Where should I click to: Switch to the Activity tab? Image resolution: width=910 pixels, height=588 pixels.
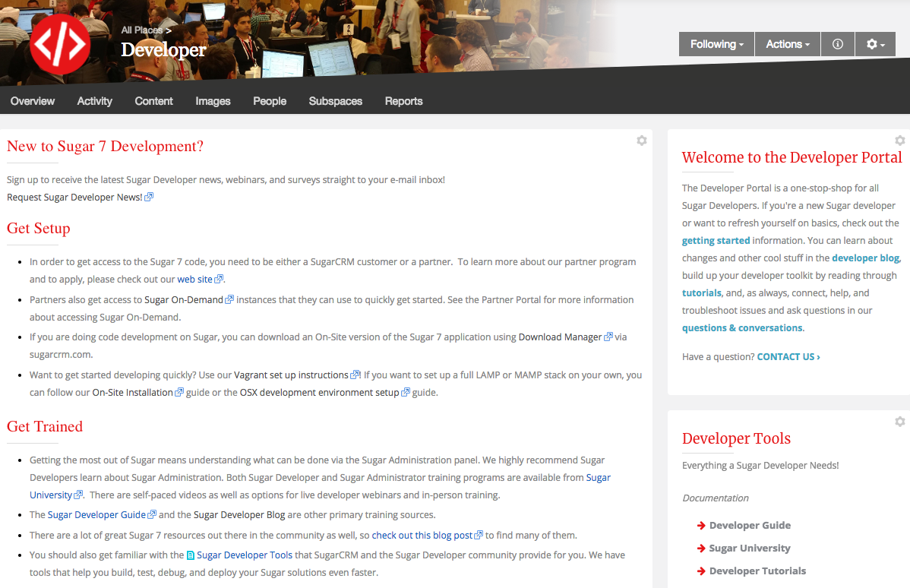94,101
